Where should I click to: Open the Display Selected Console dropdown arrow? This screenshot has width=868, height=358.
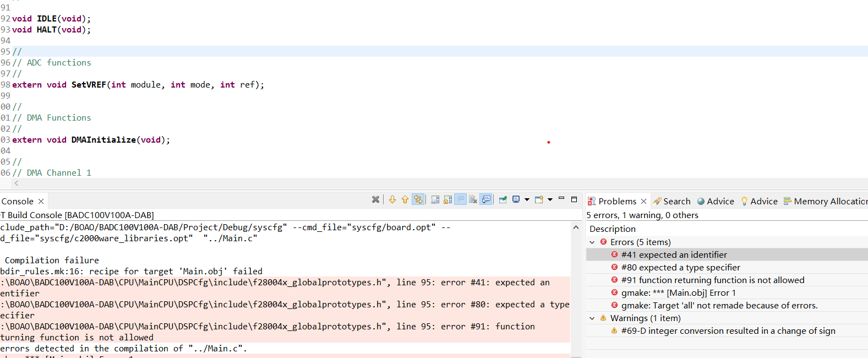click(527, 199)
